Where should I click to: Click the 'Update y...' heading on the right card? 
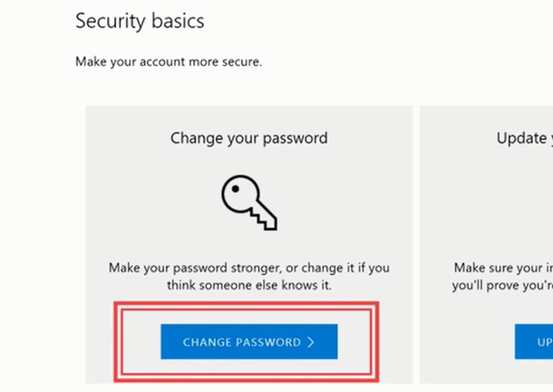click(x=524, y=138)
